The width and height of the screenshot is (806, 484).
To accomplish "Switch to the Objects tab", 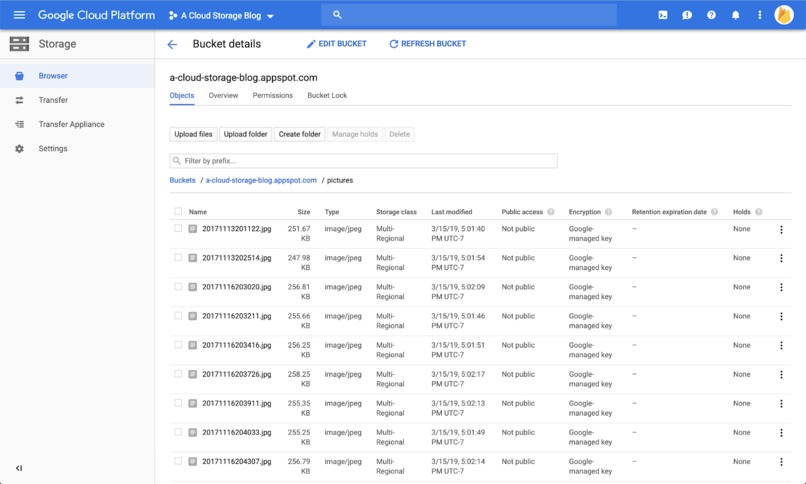I will click(182, 96).
